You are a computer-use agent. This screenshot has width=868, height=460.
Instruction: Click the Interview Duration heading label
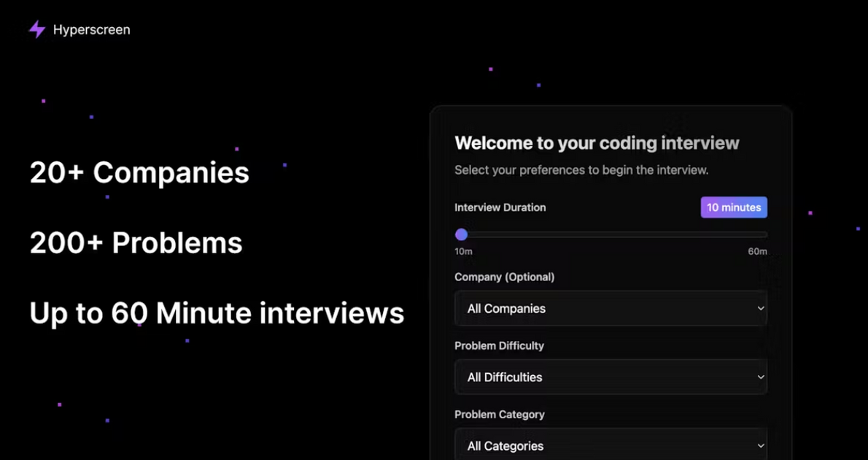(500, 207)
